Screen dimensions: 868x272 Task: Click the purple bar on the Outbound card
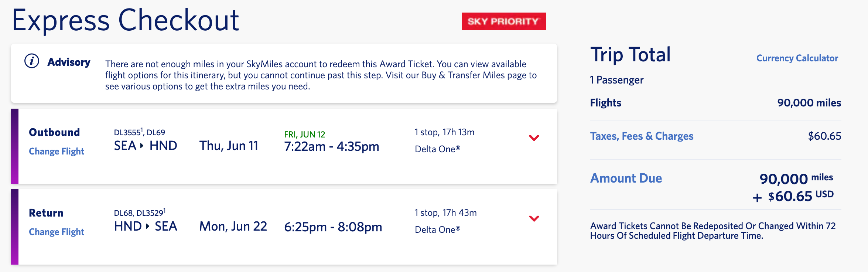point(15,146)
